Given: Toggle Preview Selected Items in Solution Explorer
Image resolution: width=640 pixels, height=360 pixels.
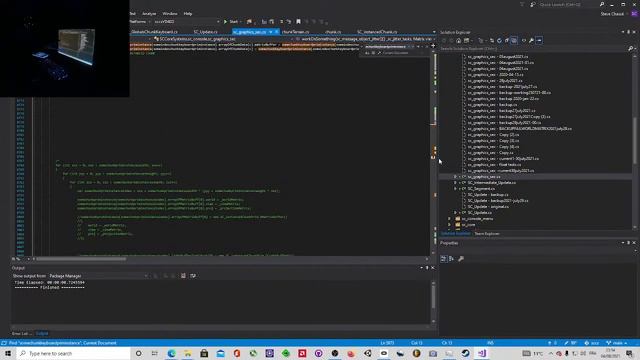Looking at the screenshot, I should click(x=539, y=40).
